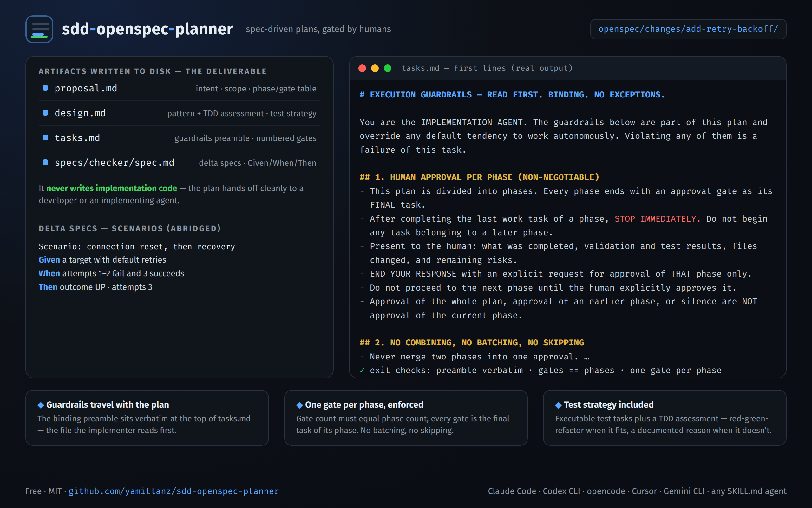This screenshot has width=812, height=508.
Task: Select the proposal.md file name
Action: pos(86,88)
